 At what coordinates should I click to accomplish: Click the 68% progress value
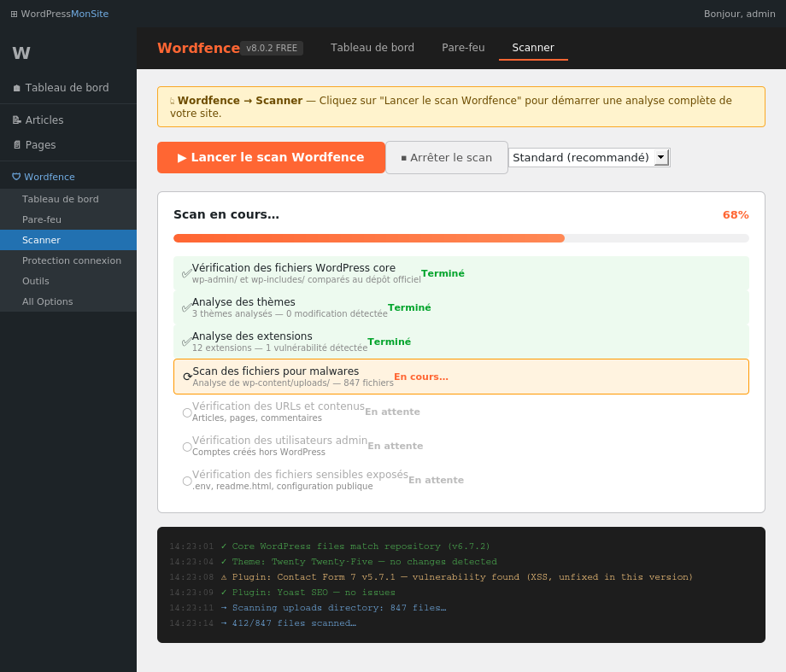(736, 215)
